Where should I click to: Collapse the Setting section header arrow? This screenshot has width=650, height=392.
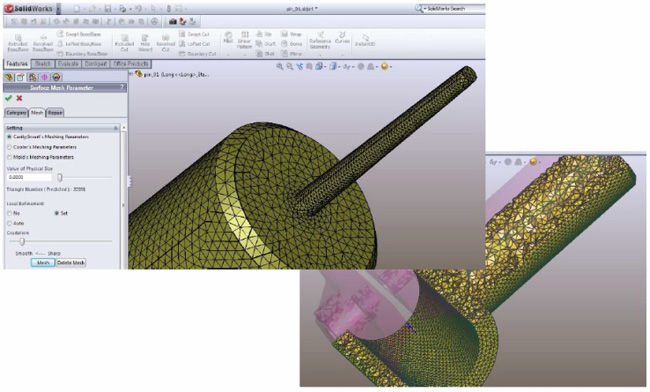pos(116,128)
